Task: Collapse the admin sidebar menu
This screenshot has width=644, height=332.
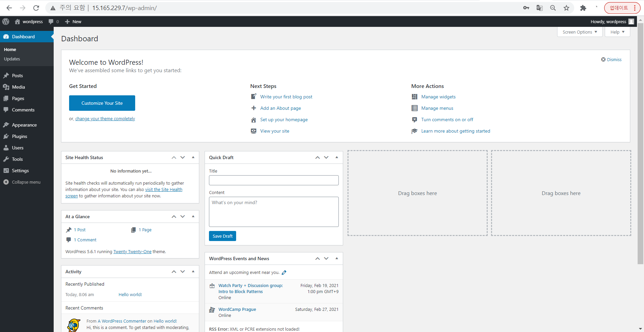Action: (x=27, y=182)
